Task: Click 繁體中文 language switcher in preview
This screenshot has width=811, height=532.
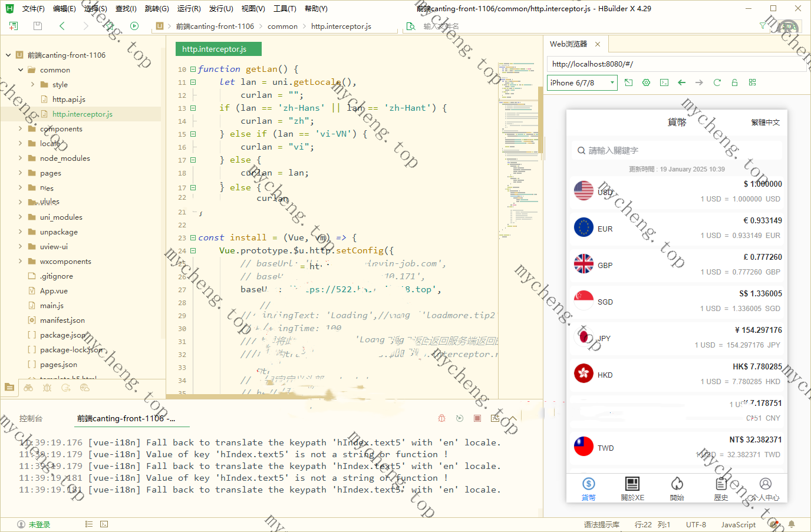Action: 765,123
